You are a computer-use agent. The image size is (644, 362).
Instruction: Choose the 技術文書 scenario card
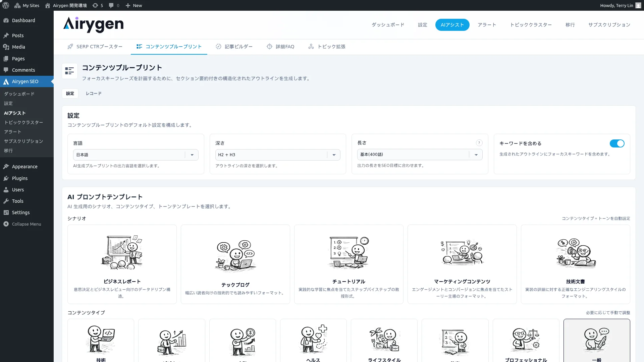[576, 264]
